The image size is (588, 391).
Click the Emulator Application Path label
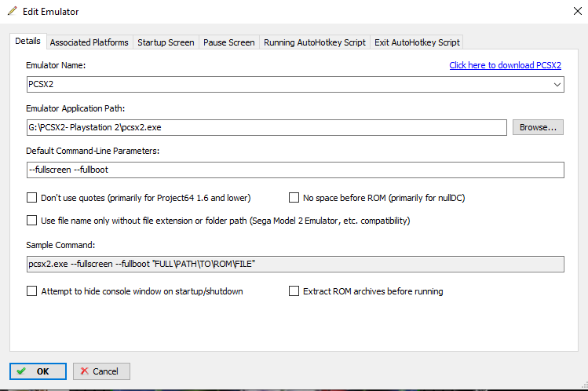[75, 108]
